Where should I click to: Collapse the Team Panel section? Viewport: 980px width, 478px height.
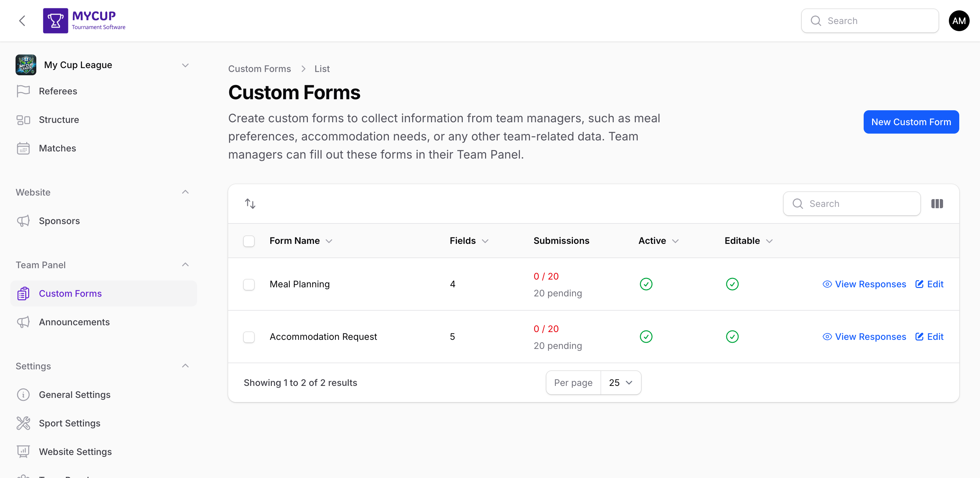pyautogui.click(x=185, y=265)
